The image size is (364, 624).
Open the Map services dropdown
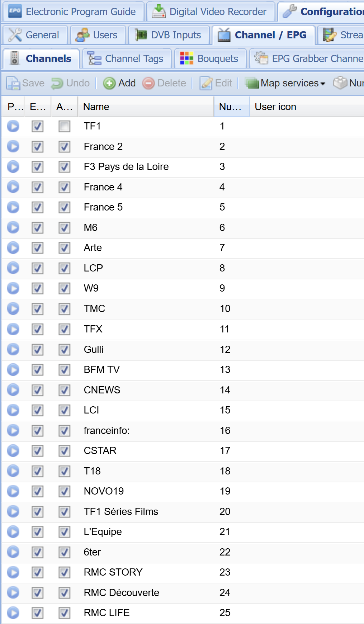pyautogui.click(x=285, y=83)
